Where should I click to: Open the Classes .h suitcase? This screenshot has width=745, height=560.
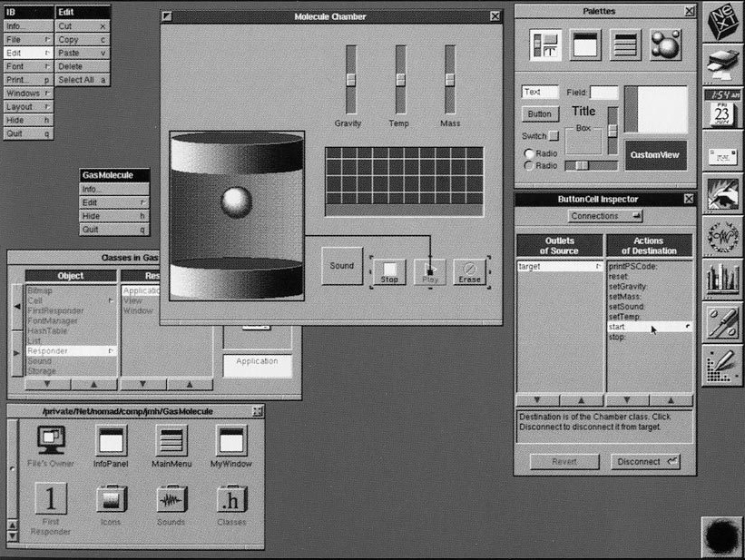(x=231, y=500)
